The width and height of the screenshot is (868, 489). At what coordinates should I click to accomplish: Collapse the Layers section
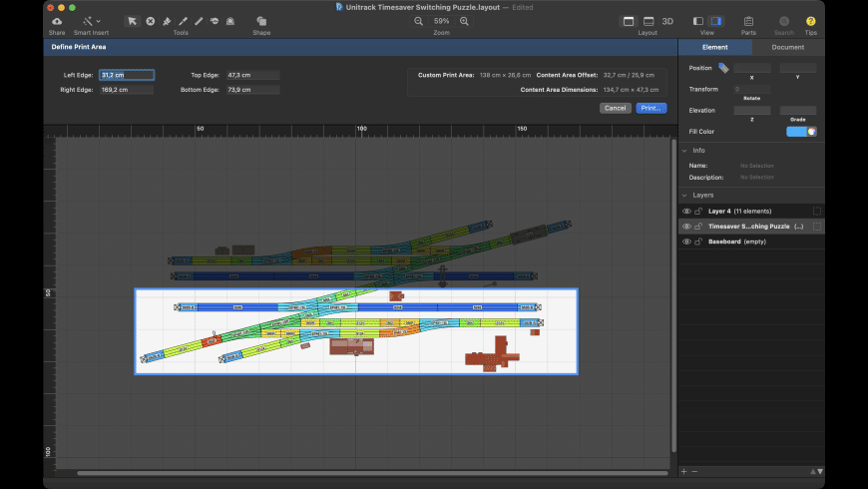click(684, 195)
